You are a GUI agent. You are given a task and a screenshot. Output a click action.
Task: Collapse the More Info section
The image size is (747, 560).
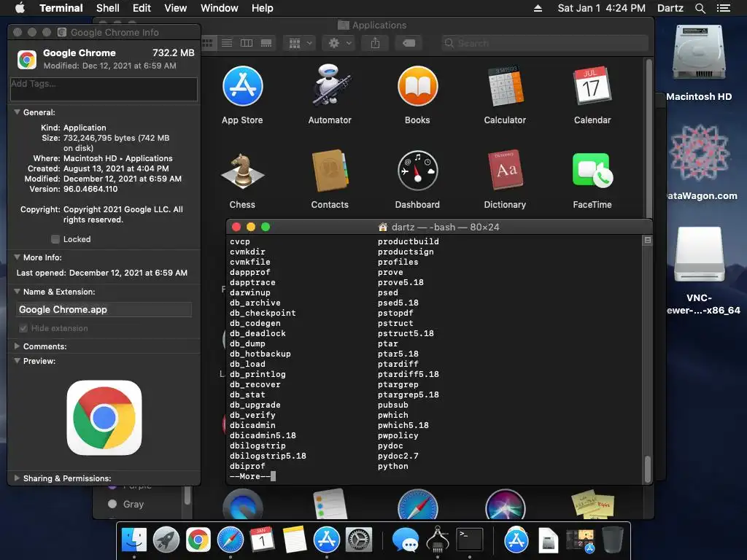coord(18,257)
